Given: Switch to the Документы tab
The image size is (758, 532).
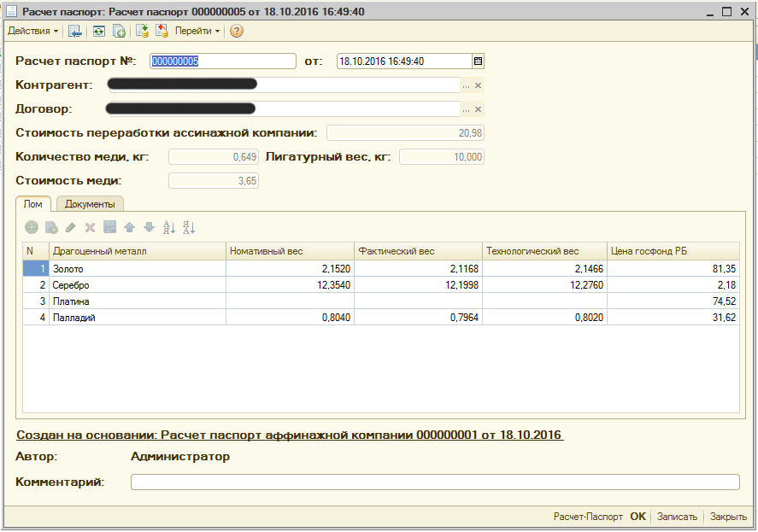Looking at the screenshot, I should (90, 204).
